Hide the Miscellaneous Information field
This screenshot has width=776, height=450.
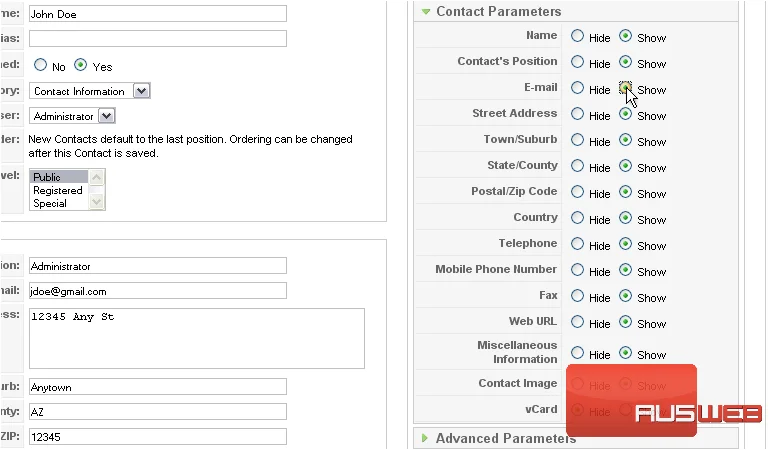[577, 352]
